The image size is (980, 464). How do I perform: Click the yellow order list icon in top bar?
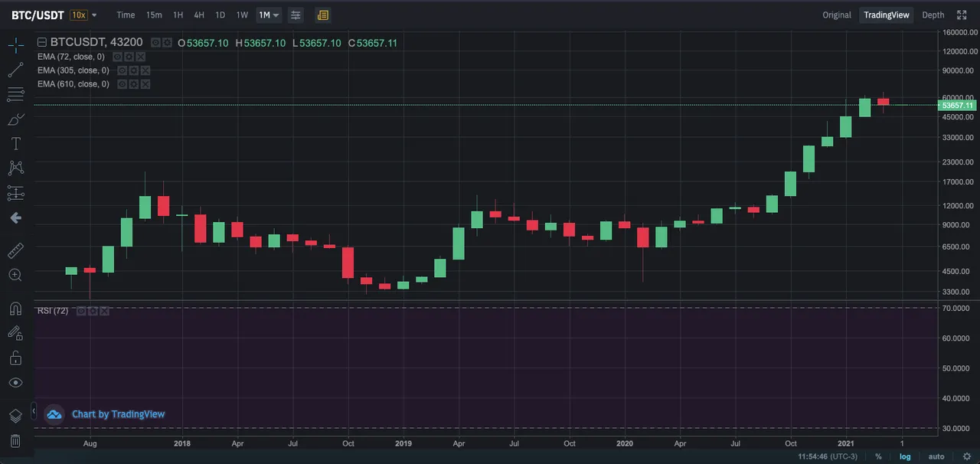pyautogui.click(x=322, y=15)
